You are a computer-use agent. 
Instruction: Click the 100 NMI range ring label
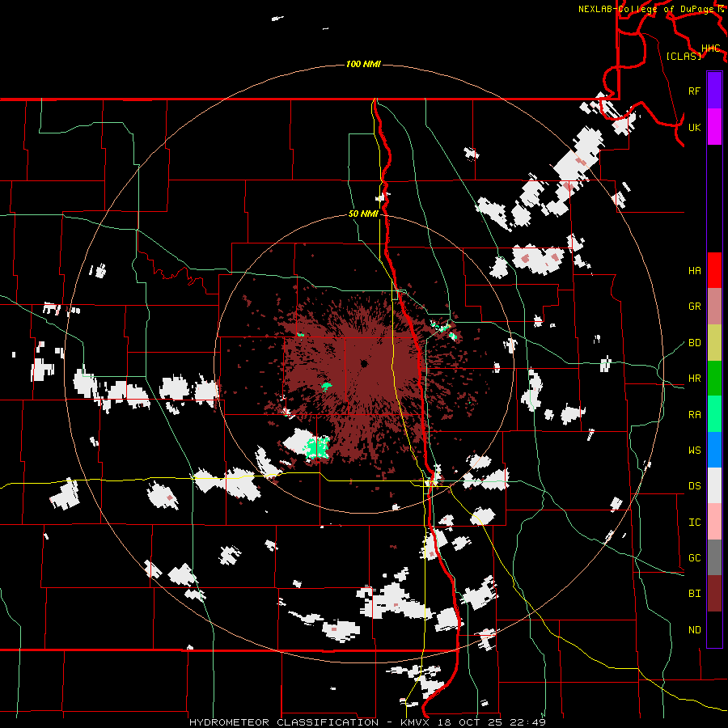pyautogui.click(x=363, y=64)
